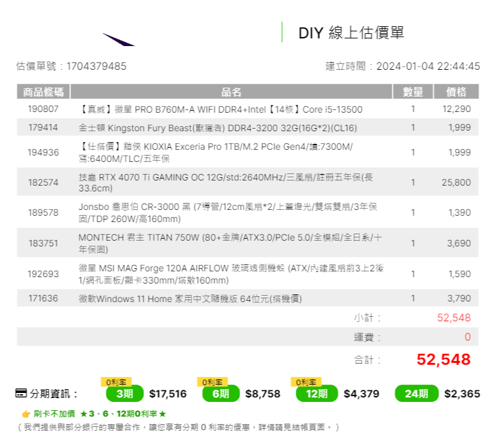The image size is (496, 448).
Task: Click the 運費 value 0
Action: click(x=468, y=337)
